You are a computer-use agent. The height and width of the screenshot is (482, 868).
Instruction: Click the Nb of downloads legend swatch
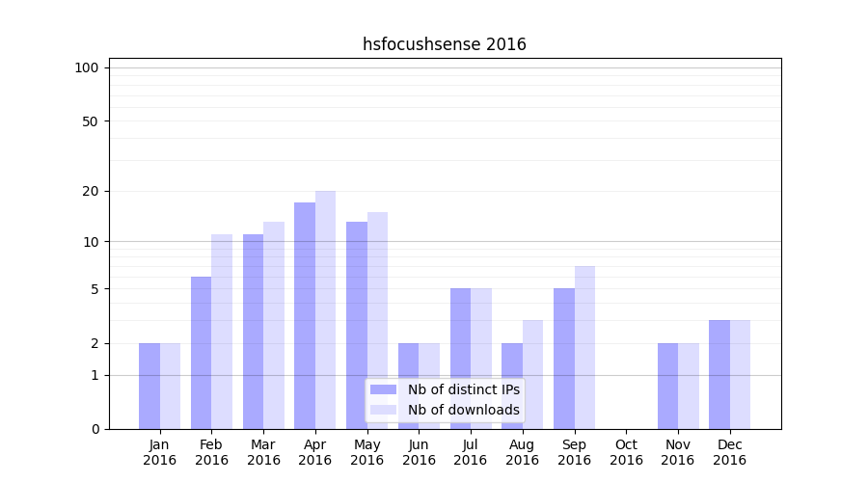(383, 410)
